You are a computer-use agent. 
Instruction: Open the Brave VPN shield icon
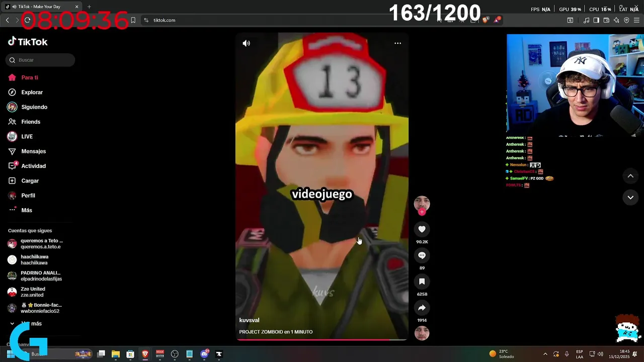click(x=626, y=20)
